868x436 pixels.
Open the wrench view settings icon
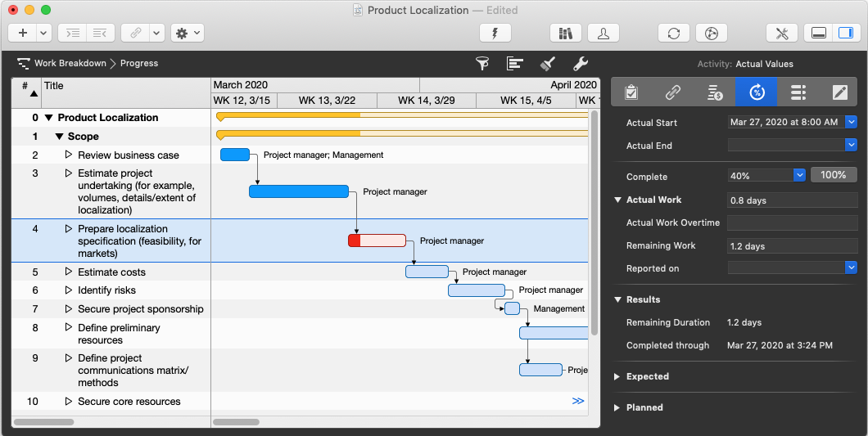point(580,64)
